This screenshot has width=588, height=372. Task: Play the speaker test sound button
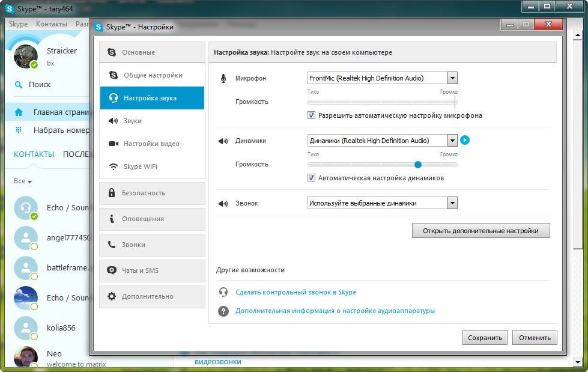(465, 140)
